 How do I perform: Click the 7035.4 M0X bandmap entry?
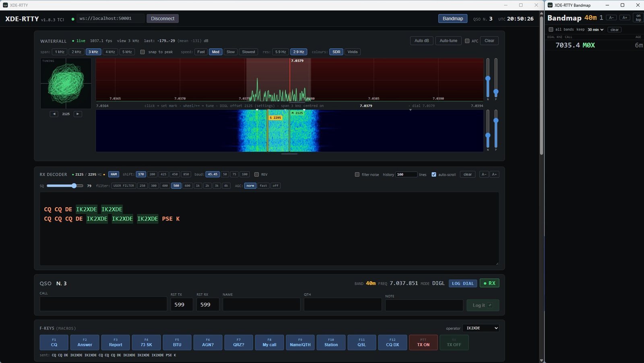[595, 45]
